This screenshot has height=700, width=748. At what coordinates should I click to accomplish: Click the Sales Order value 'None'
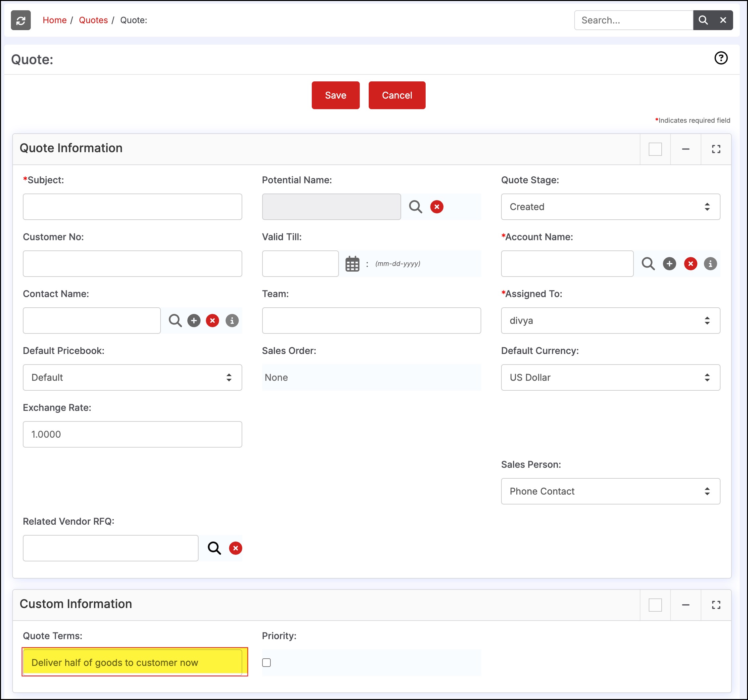coord(276,377)
